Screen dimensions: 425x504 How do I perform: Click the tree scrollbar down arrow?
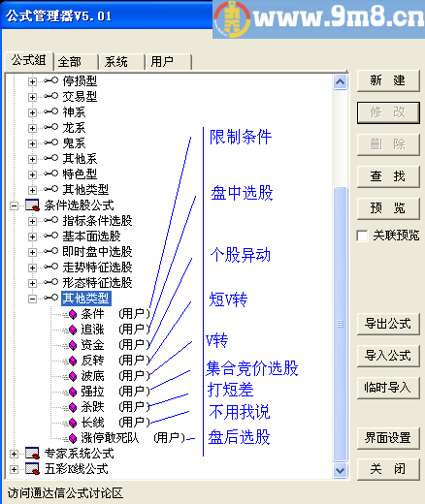tap(340, 470)
